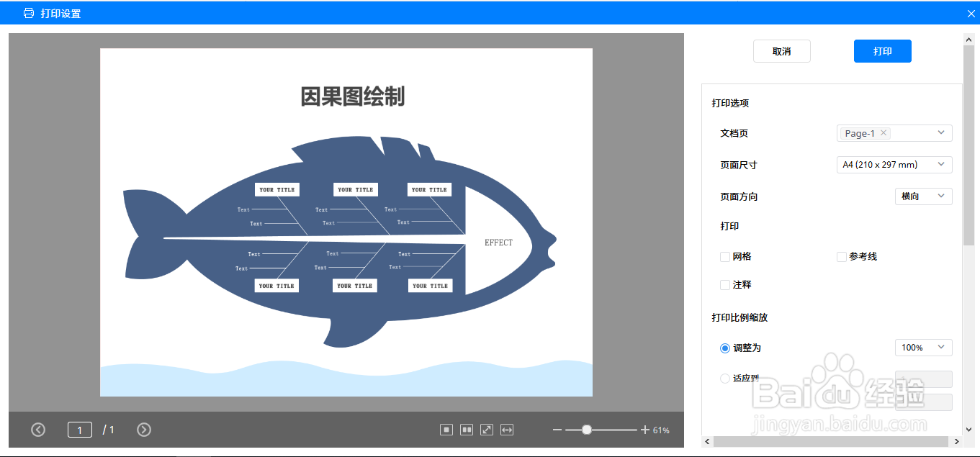Screen dimensions: 980x457
Task: Open 页面方向 横向 dropdown
Action: tap(924, 196)
